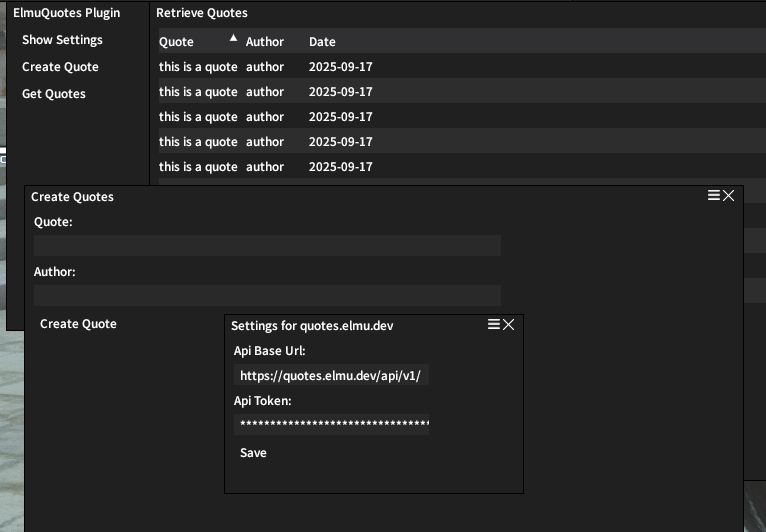This screenshot has width=766, height=532.
Task: Open the hamburger menu in the Settings window
Action: [494, 325]
